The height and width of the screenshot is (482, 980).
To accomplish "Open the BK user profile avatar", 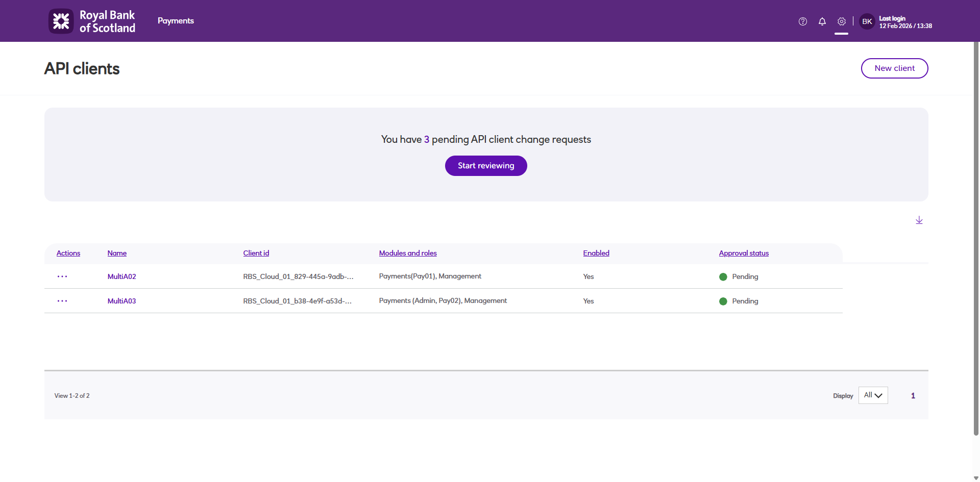I will pos(867,21).
